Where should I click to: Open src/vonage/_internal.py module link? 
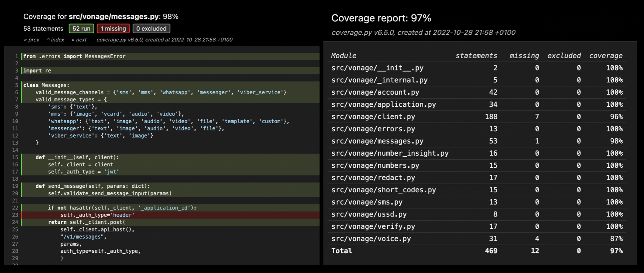pyautogui.click(x=379, y=80)
